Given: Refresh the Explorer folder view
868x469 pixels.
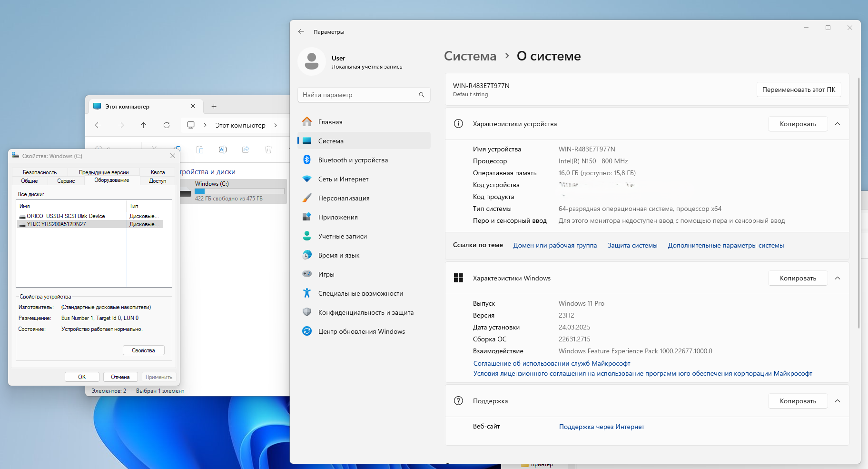Looking at the screenshot, I should tap(167, 125).
